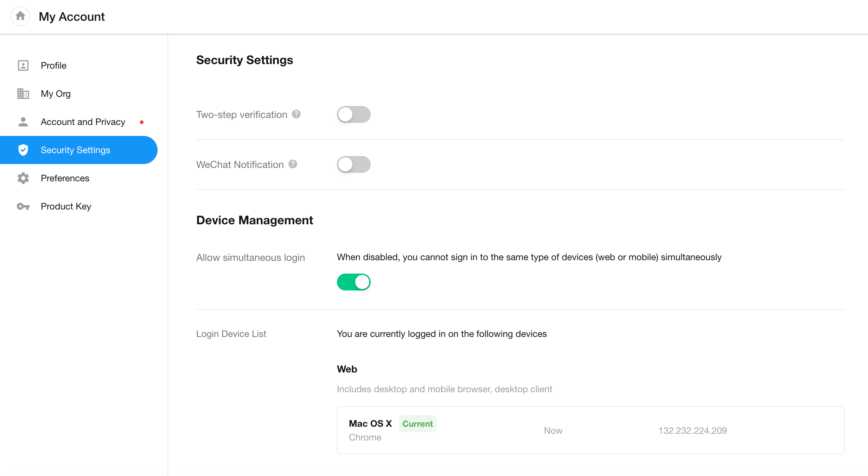The image size is (868, 476).
Task: Click Two-step verification help question icon
Action: click(296, 114)
